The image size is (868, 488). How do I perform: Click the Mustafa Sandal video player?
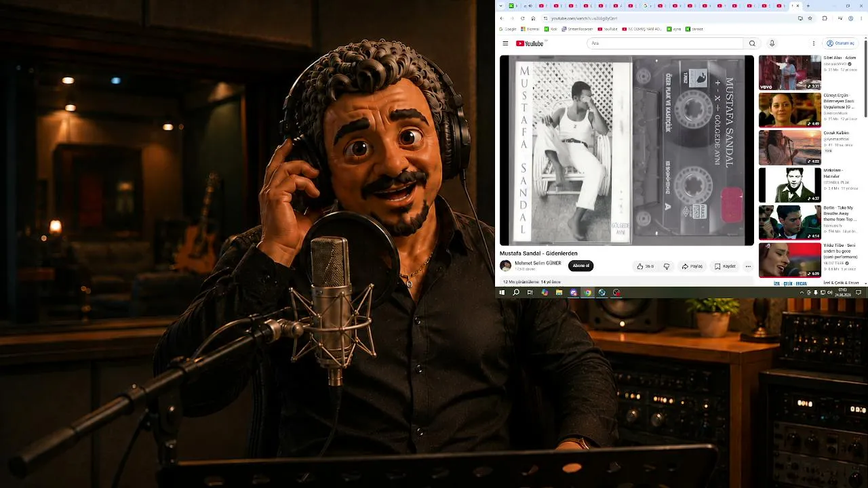pyautogui.click(x=627, y=150)
